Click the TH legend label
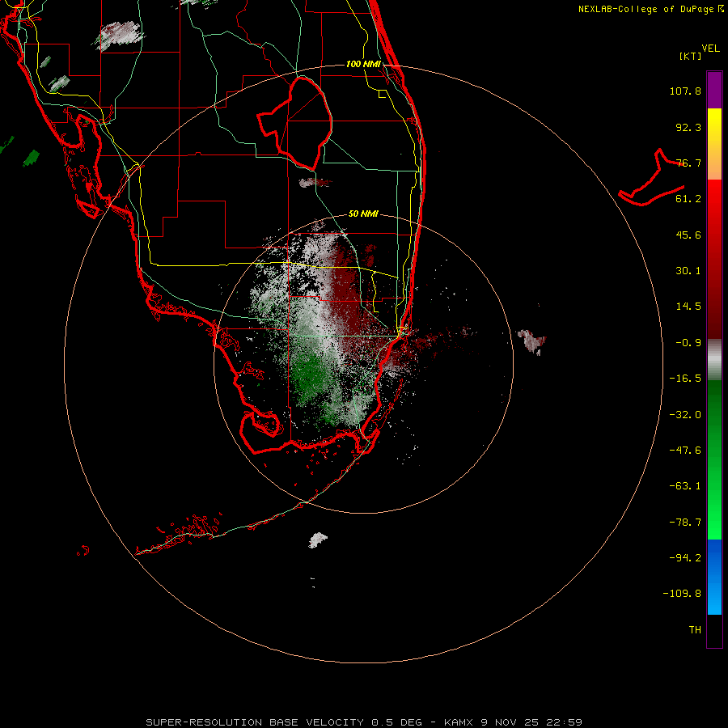 [695, 630]
